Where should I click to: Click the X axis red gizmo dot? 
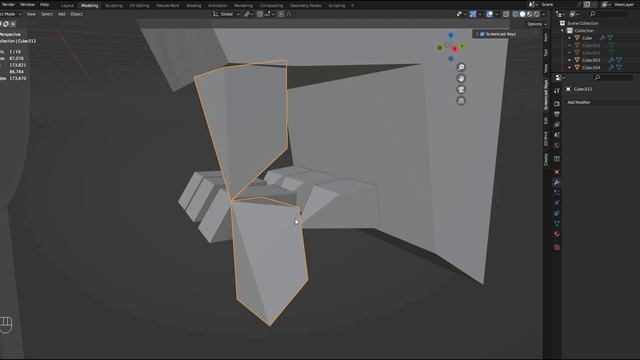(x=455, y=49)
